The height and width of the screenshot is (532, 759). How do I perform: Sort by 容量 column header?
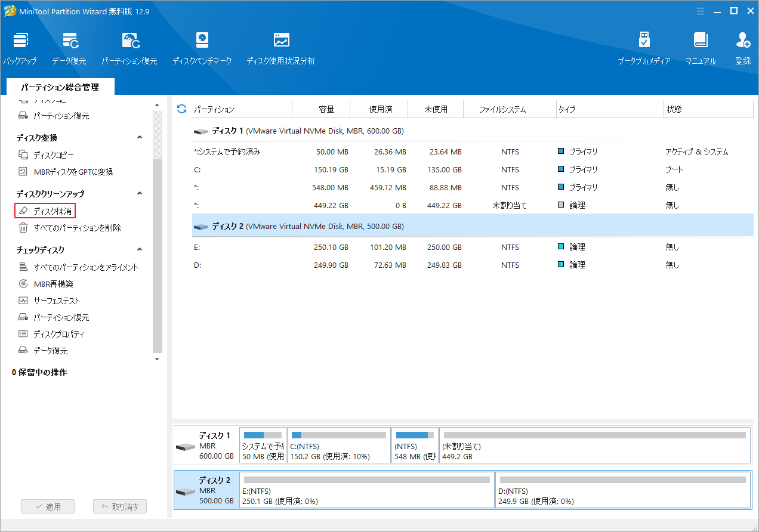point(321,109)
